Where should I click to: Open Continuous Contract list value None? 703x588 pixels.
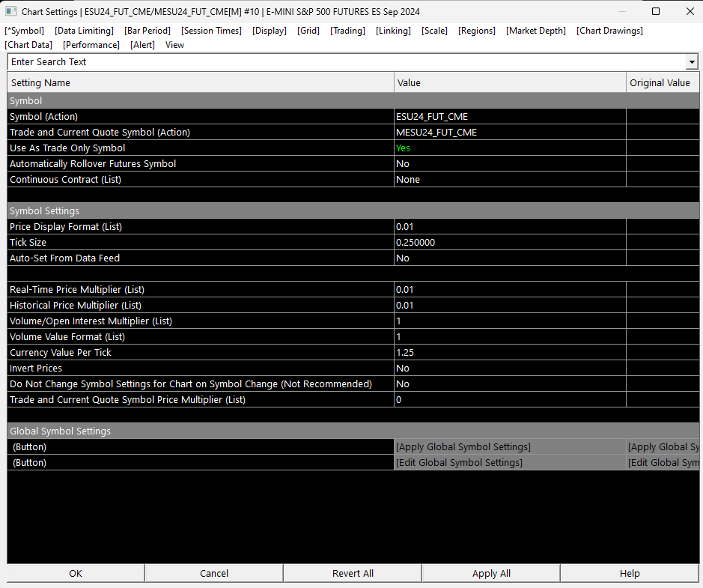pos(510,180)
